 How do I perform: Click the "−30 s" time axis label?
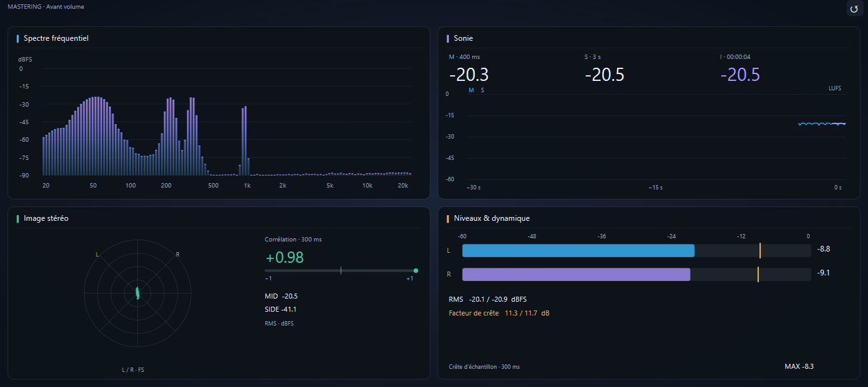(x=474, y=188)
